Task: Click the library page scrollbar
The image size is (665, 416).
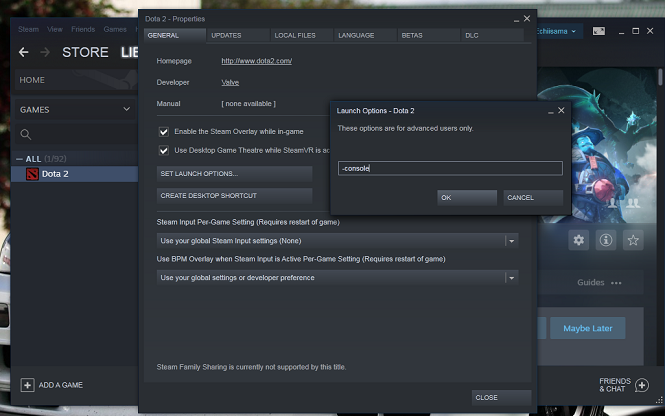Action: click(x=660, y=77)
